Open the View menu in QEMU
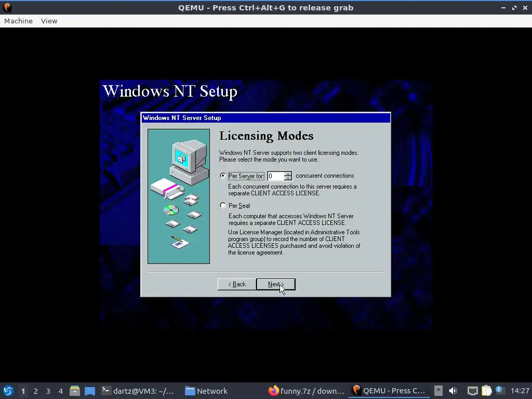 (49, 21)
